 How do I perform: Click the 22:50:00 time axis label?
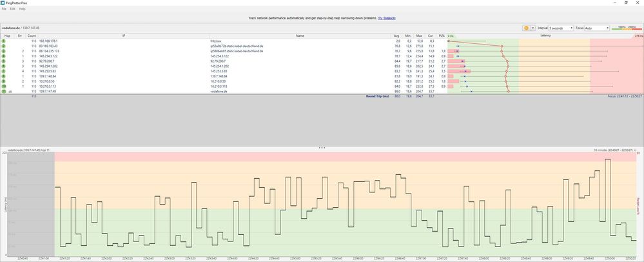tap(611, 259)
